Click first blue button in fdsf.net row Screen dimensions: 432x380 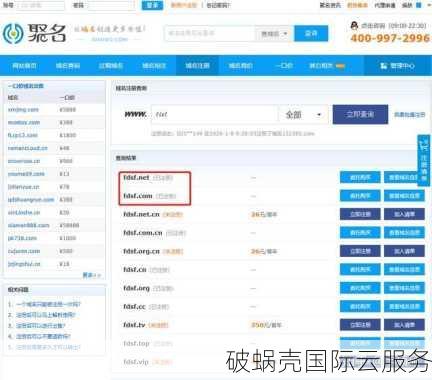360,177
